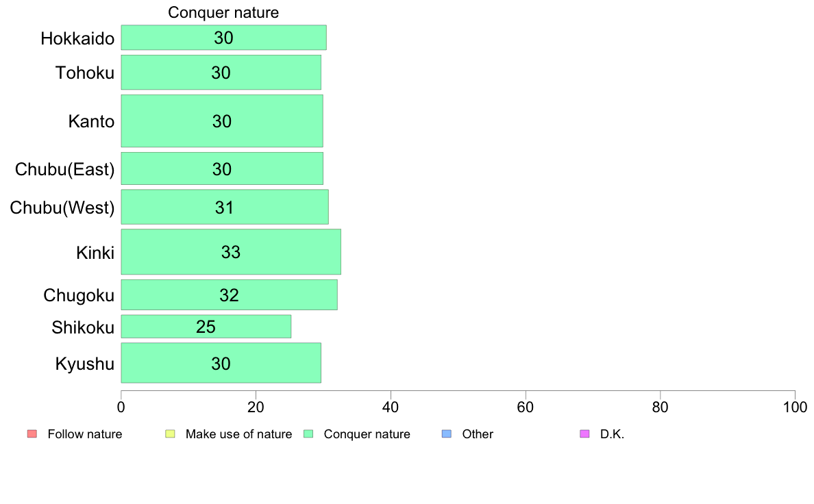Select the Chubu(West) bar showing 31

(x=225, y=207)
